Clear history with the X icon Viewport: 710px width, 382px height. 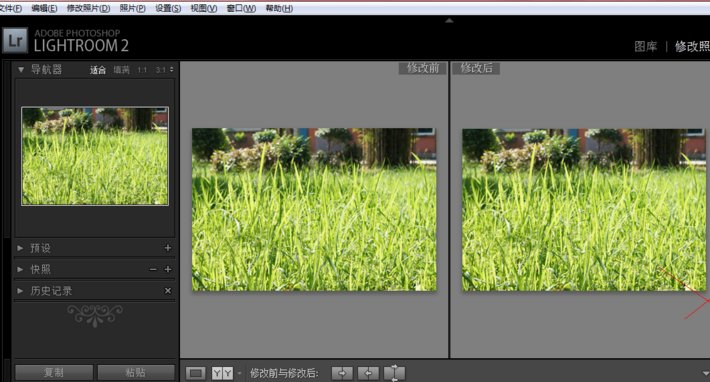[x=168, y=291]
